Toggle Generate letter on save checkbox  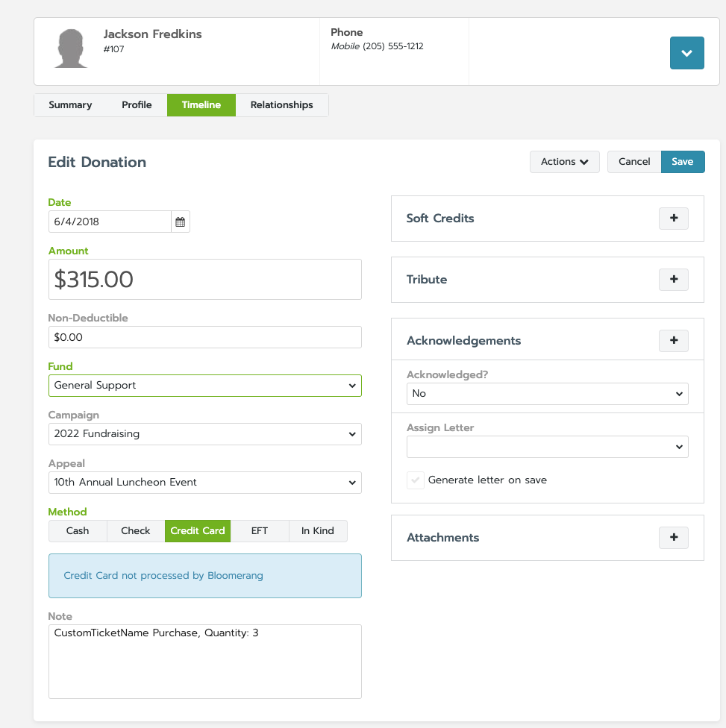click(x=416, y=480)
